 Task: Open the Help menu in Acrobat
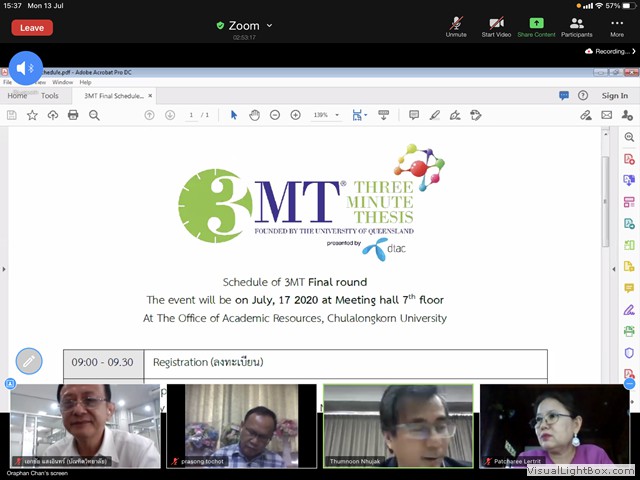tap(85, 82)
